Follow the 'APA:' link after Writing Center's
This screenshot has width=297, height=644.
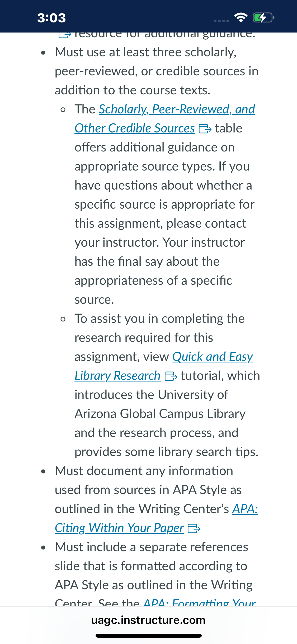click(x=245, y=509)
